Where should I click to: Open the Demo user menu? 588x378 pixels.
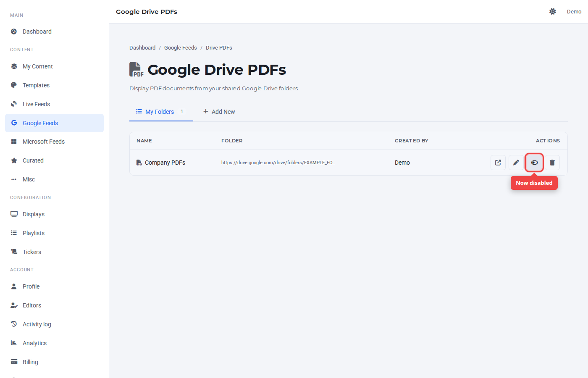coord(574,12)
